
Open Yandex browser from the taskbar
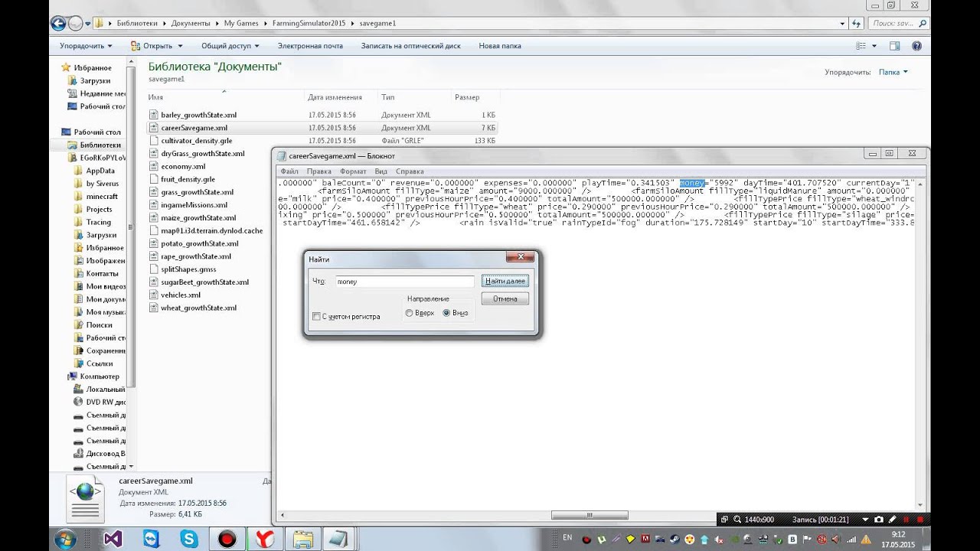(264, 539)
